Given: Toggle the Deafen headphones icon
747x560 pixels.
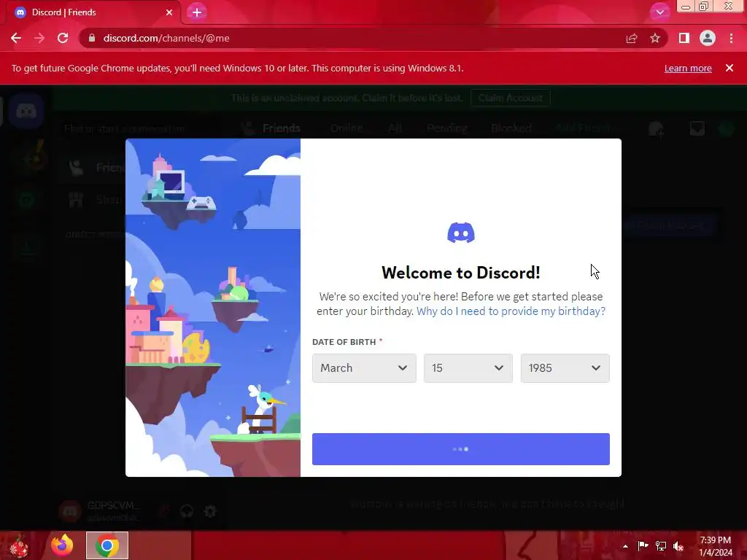Looking at the screenshot, I should pyautogui.click(x=187, y=511).
